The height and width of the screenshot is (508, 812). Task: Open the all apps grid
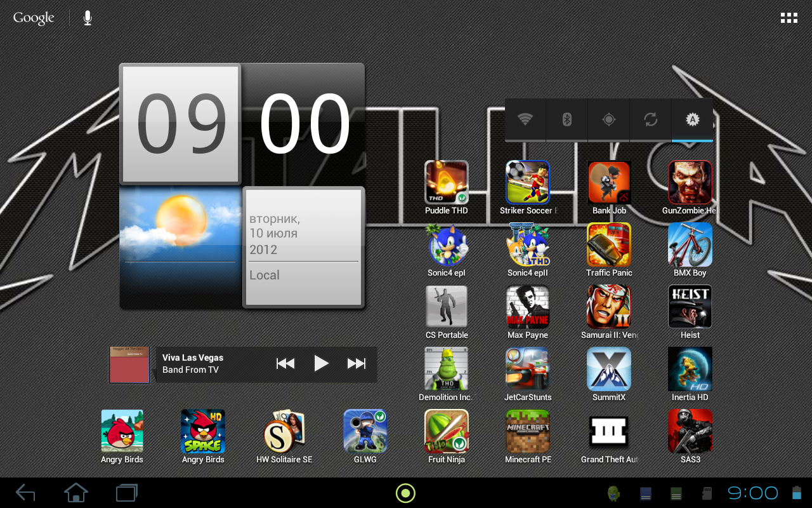(x=789, y=18)
